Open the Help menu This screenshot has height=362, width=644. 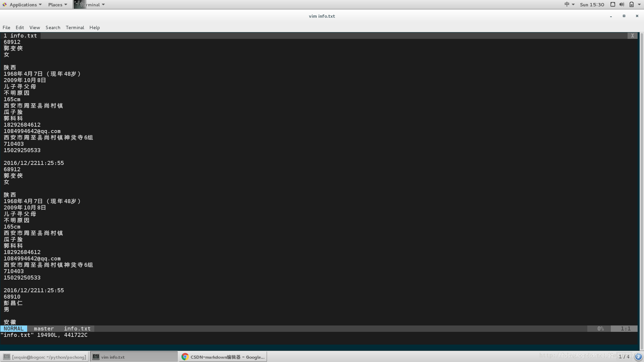point(95,27)
